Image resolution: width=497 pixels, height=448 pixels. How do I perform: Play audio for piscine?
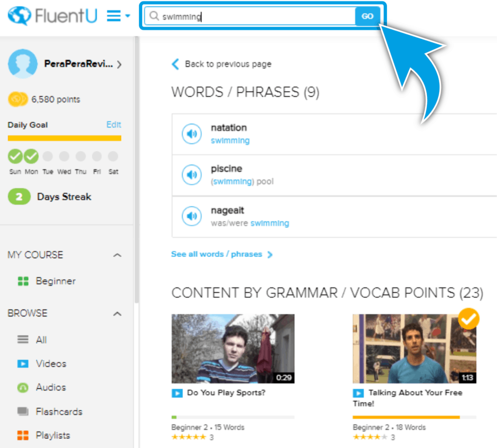[x=192, y=175]
